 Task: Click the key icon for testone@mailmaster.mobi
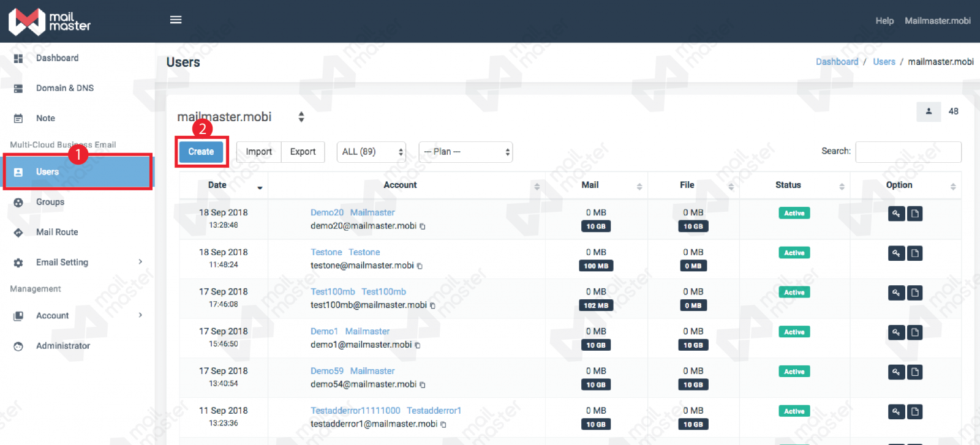(896, 253)
